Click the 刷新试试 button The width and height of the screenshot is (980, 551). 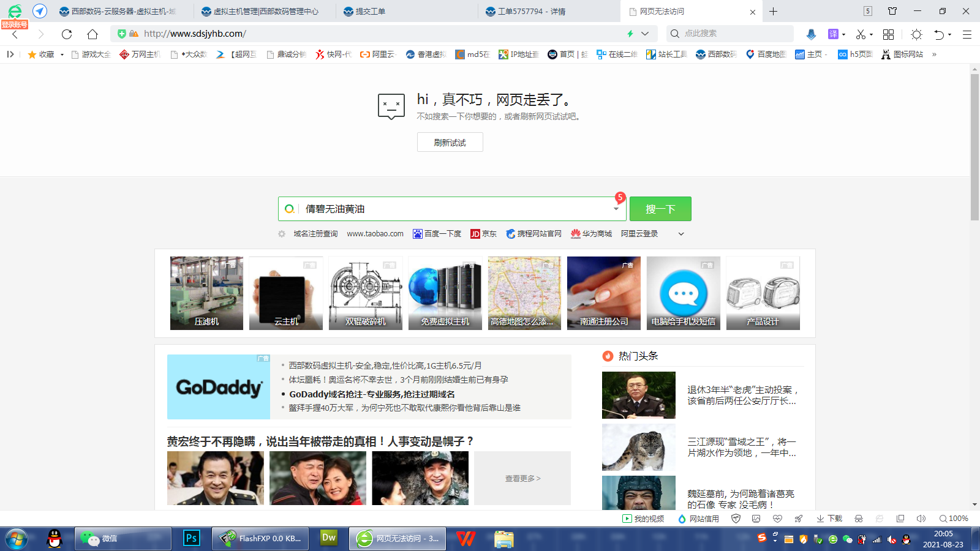(450, 142)
